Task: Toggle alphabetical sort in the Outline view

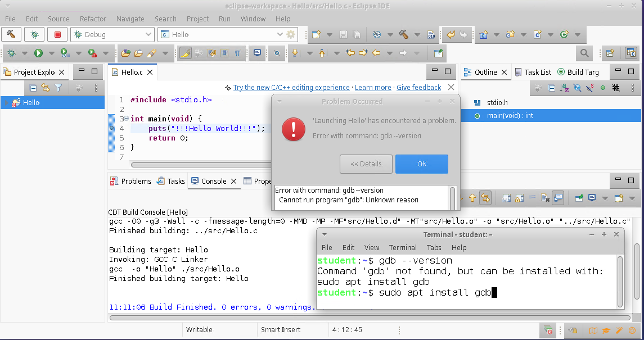Action: [x=564, y=88]
